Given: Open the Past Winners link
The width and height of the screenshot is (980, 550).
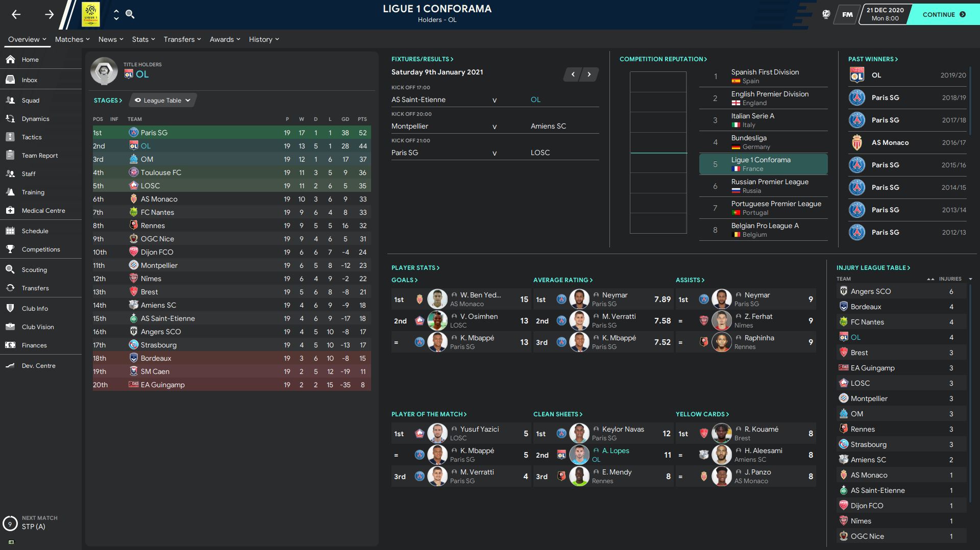Looking at the screenshot, I should 873,59.
